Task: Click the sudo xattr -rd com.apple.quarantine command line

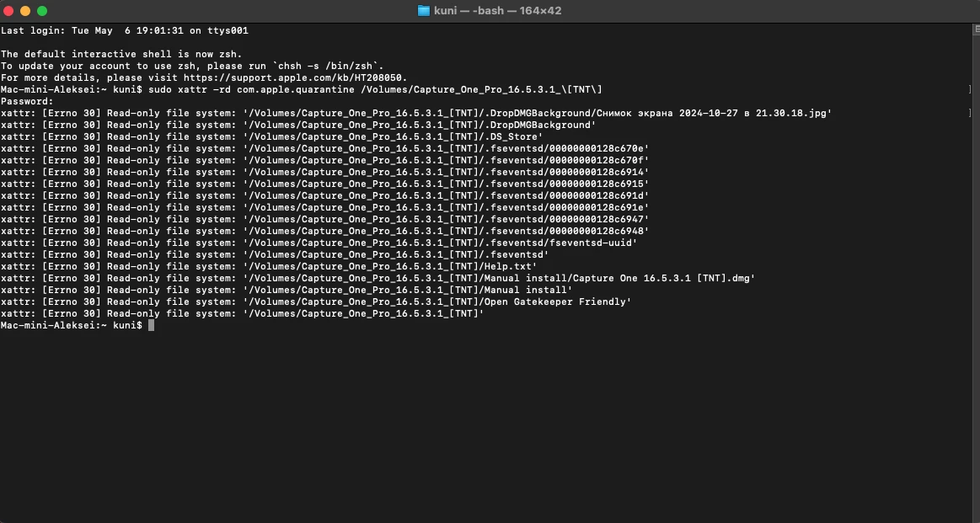Action: pyautogui.click(x=302, y=90)
